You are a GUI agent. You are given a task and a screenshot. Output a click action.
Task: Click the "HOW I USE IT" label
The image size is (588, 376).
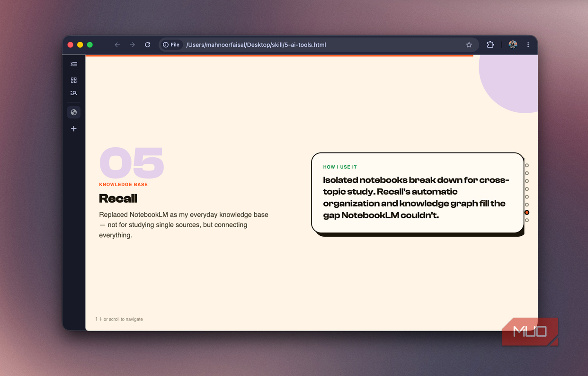pos(340,167)
